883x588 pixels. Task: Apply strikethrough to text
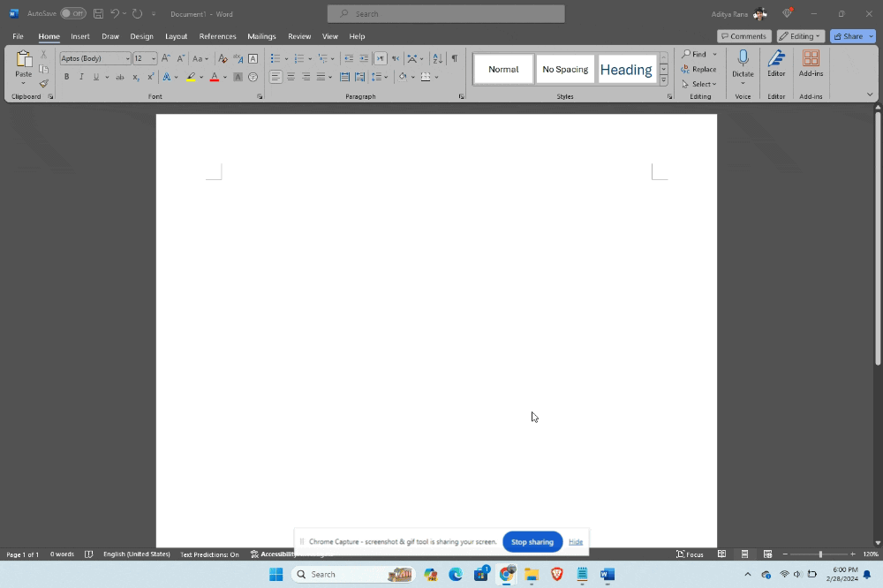coord(119,77)
